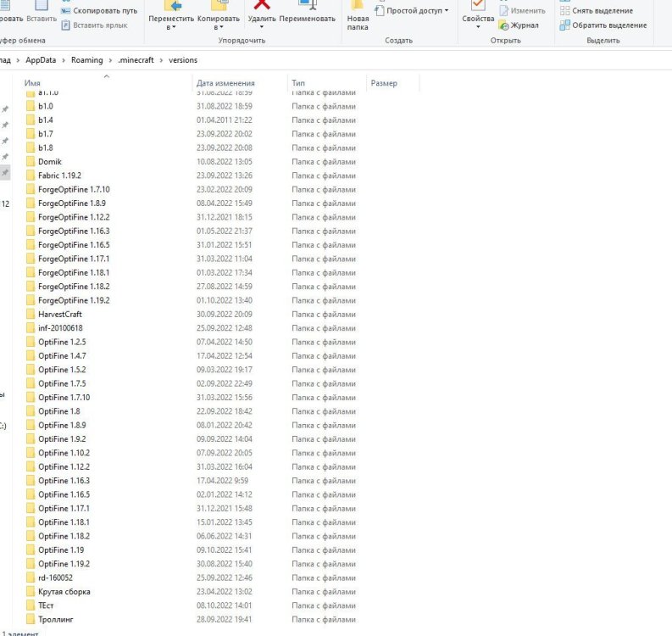
Task: Click the Copy to (Копировать в) icon
Action: pyautogui.click(x=219, y=6)
